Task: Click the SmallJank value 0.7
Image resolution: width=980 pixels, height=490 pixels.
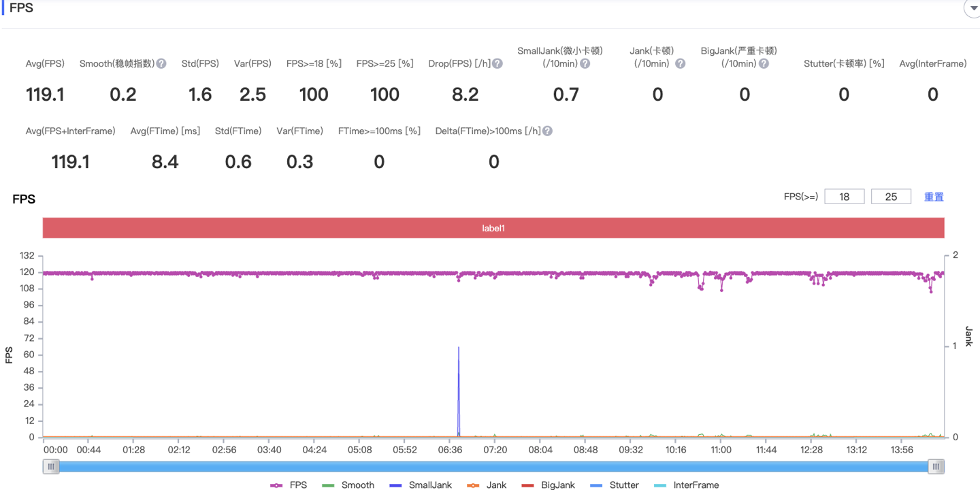Action: point(566,95)
